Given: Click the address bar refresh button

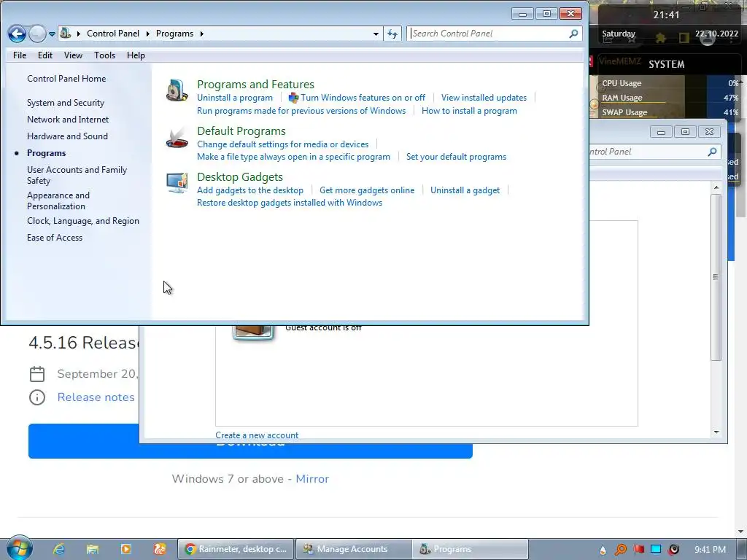Looking at the screenshot, I should tap(392, 34).
